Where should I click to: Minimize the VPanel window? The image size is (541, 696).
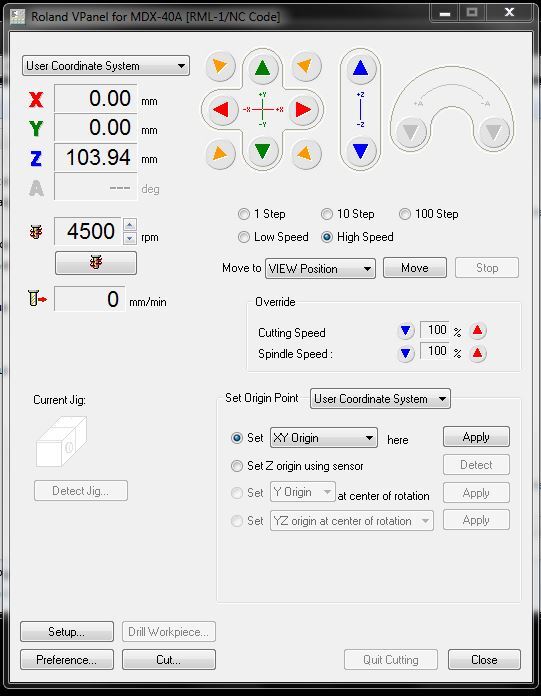tap(445, 13)
